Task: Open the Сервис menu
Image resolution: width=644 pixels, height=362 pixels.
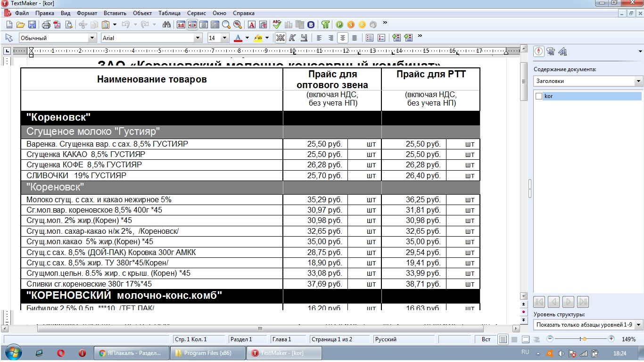Action: pyautogui.click(x=197, y=13)
